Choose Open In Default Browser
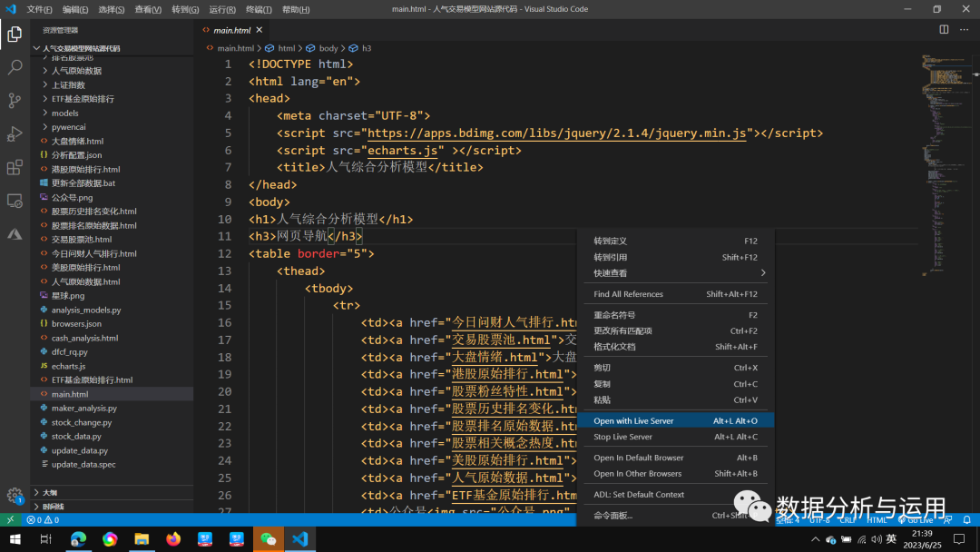This screenshot has width=980, height=552. pos(675,458)
